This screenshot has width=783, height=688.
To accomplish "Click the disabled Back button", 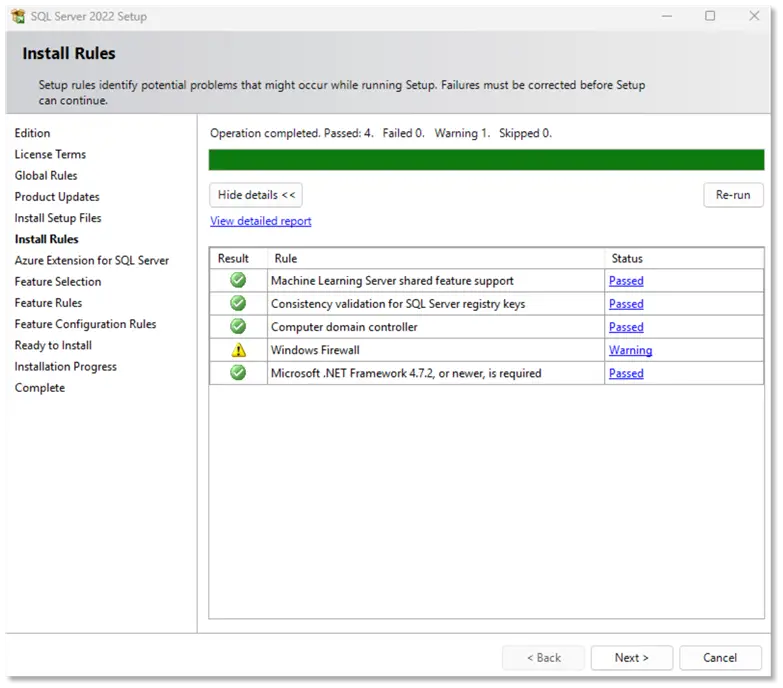I will [x=544, y=658].
